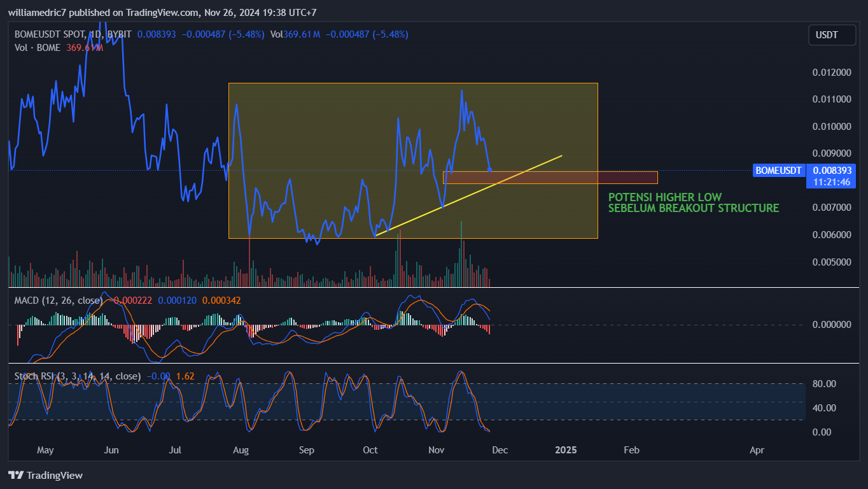Click the POTENSI HIGHER LOW annotation text
The height and width of the screenshot is (489, 868).
click(665, 197)
